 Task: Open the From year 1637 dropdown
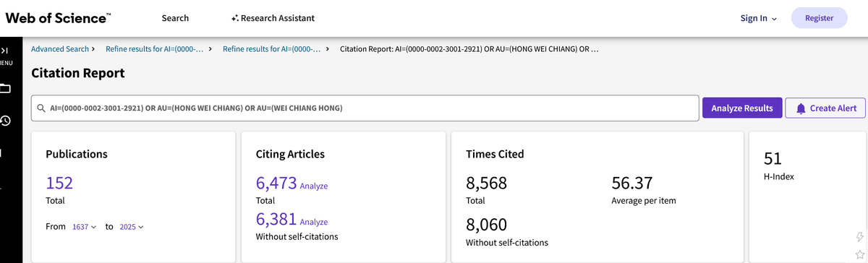pos(85,227)
